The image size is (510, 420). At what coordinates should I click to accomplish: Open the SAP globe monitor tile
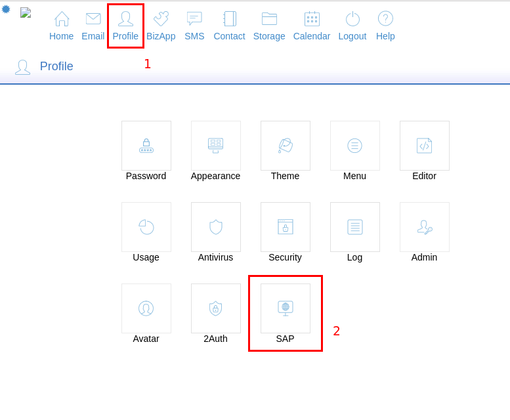point(286,308)
